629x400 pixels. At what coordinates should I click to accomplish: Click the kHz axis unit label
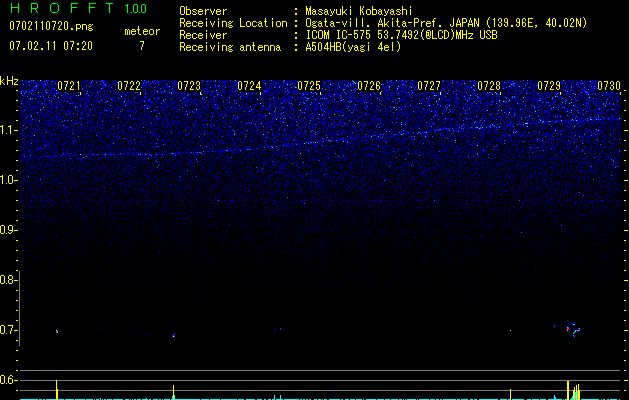(9, 81)
